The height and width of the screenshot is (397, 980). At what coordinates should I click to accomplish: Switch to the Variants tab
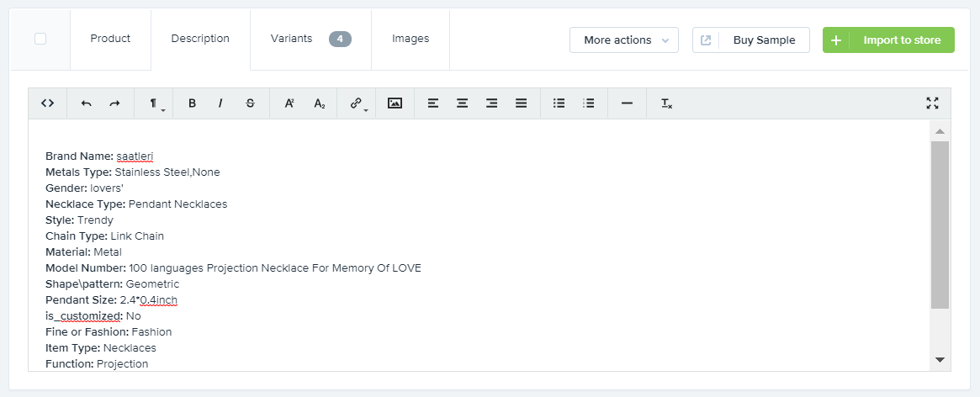coord(310,39)
